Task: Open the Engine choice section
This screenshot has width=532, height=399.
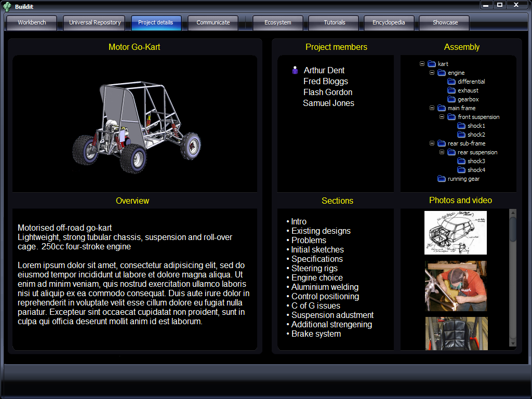Action: [316, 277]
